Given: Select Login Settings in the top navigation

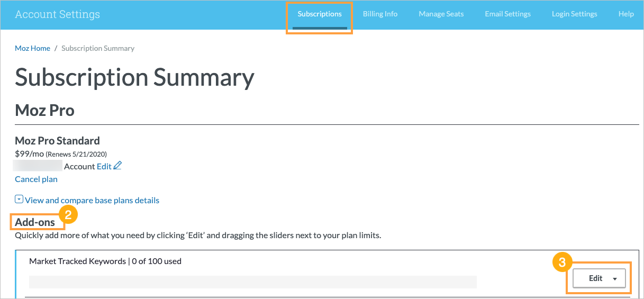Looking at the screenshot, I should click(x=574, y=14).
